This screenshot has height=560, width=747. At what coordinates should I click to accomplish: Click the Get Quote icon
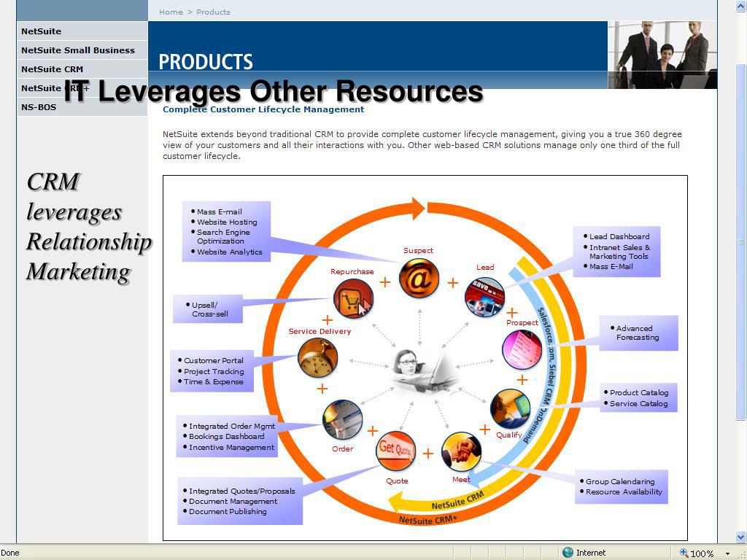[395, 451]
